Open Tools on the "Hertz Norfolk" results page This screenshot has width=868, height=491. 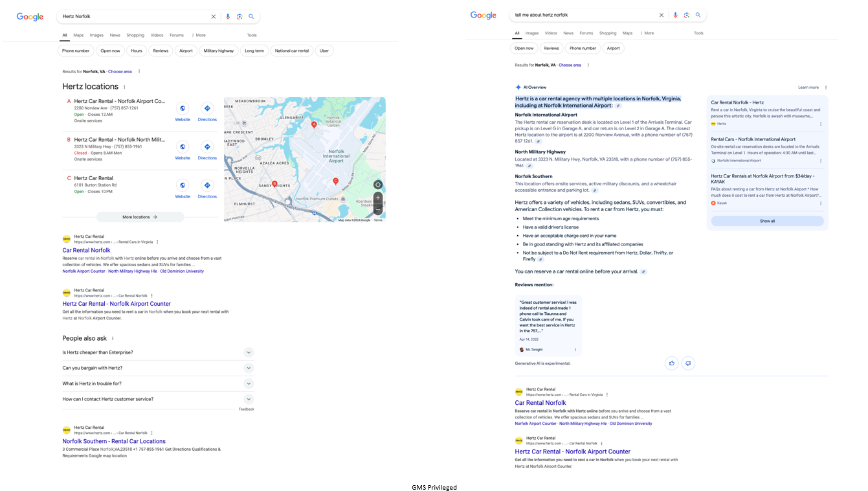click(x=252, y=36)
